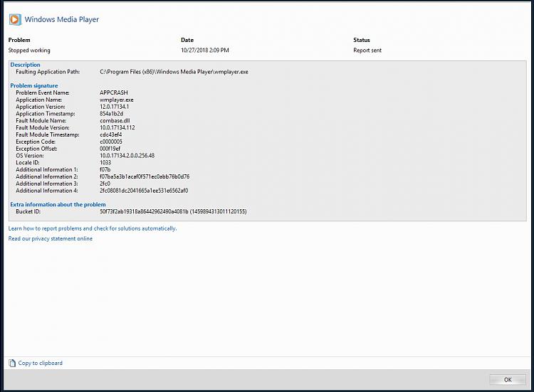The image size is (534, 392).
Task: Select exception code c0000005
Action: click(110, 142)
